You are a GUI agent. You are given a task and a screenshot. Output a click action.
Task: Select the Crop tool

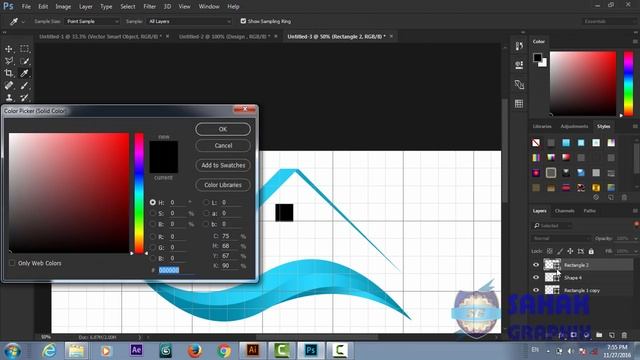tap(9, 73)
